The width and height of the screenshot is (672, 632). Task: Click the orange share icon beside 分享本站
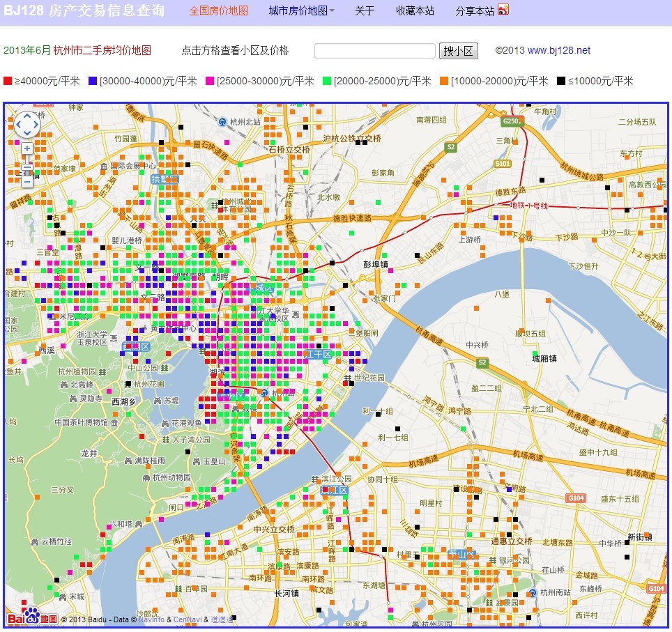tap(503, 10)
